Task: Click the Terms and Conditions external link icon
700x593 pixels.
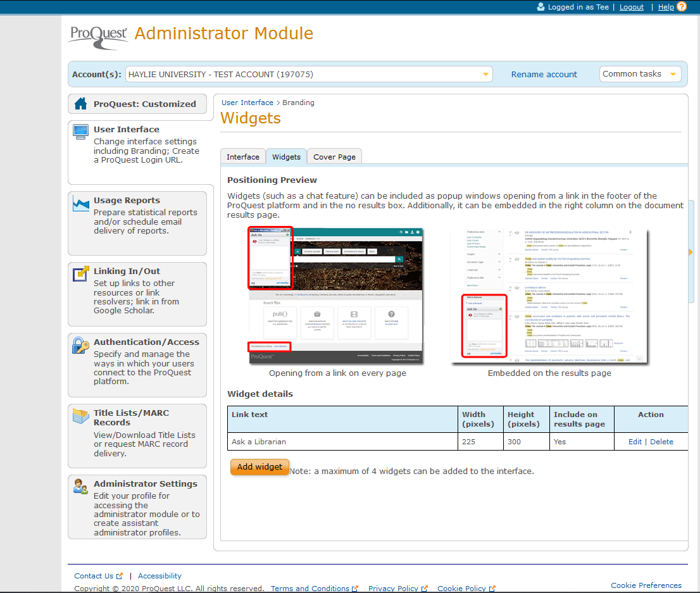Action: 355,589
